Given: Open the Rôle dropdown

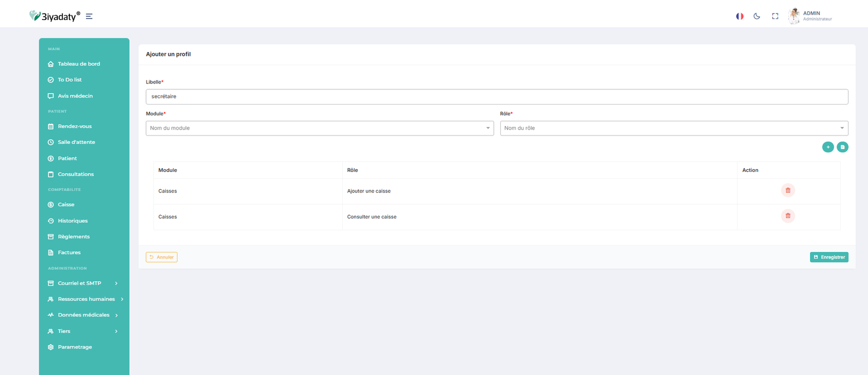Looking at the screenshot, I should pyautogui.click(x=674, y=128).
